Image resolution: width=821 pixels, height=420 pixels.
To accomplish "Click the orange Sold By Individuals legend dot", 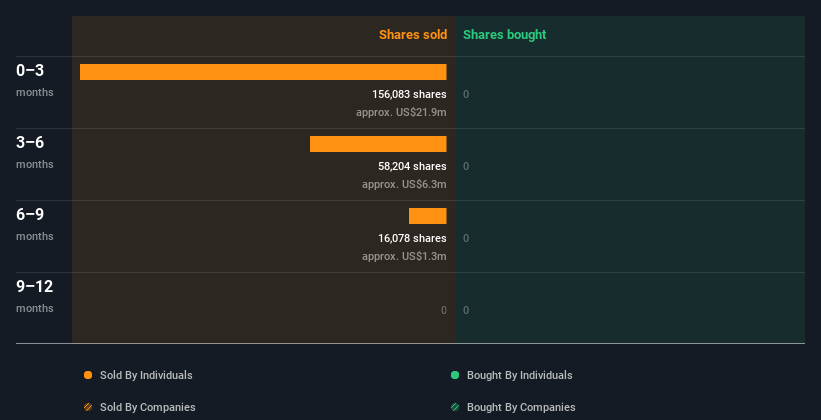I will click(88, 375).
